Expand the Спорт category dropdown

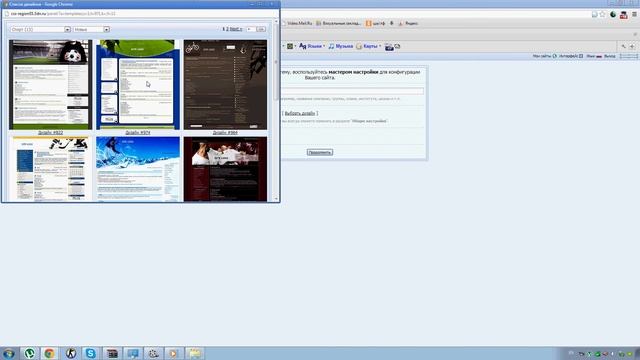40,29
